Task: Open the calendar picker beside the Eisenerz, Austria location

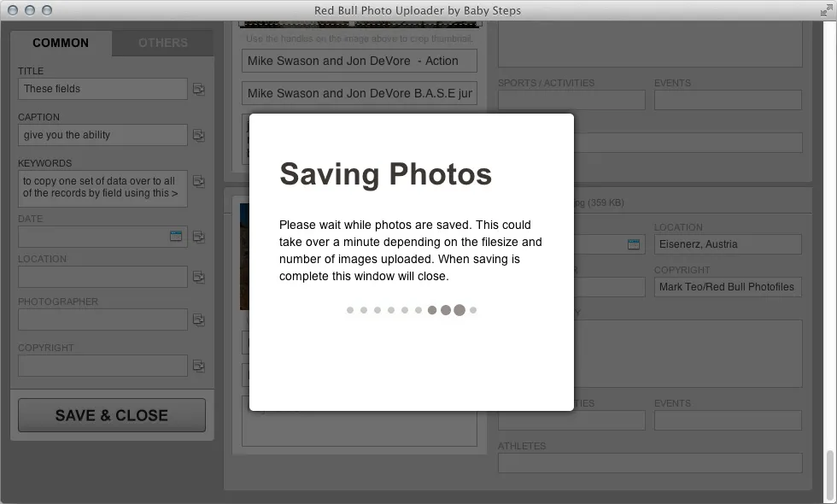Action: 634,244
